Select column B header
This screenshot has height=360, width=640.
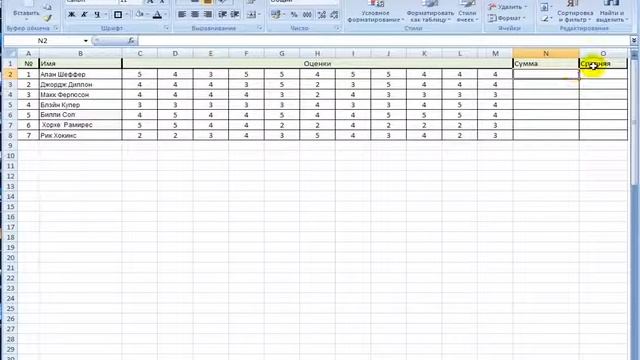80,53
